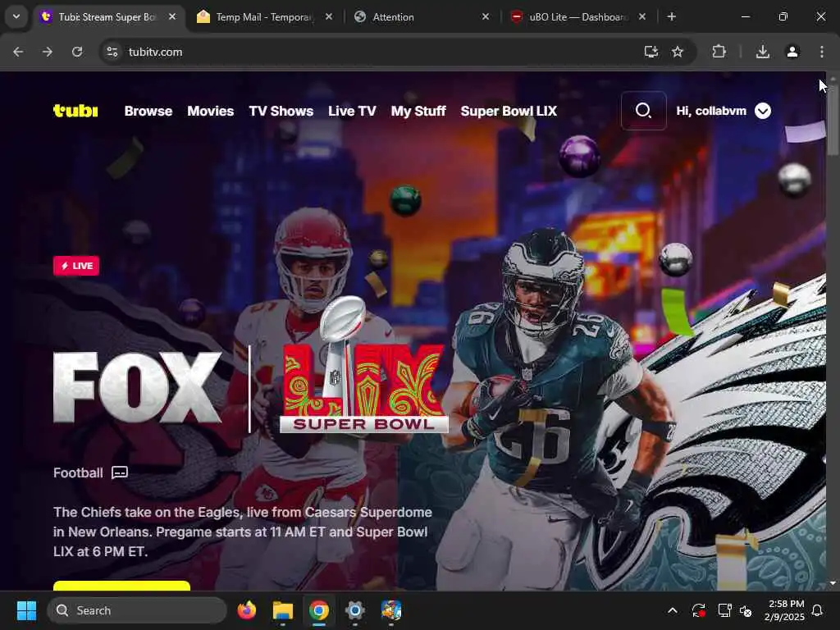Switch to the Temp Mail tab
Screen dimensions: 840x630
coord(262,17)
